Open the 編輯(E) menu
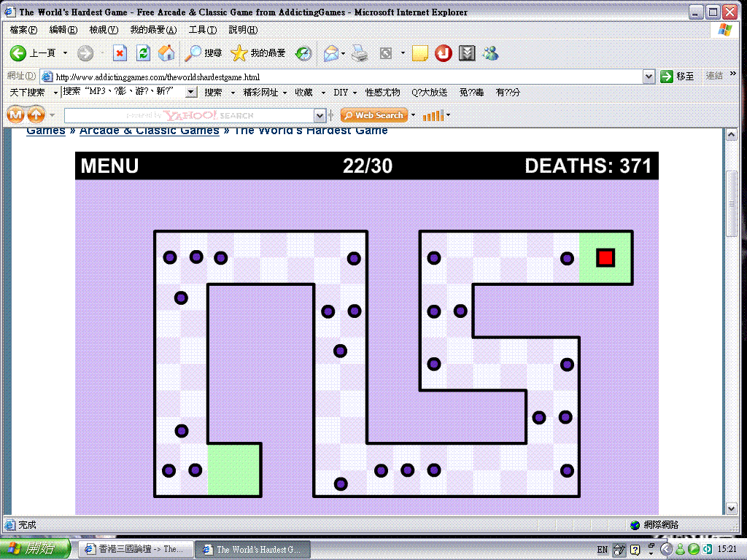This screenshot has width=747, height=560. (63, 30)
